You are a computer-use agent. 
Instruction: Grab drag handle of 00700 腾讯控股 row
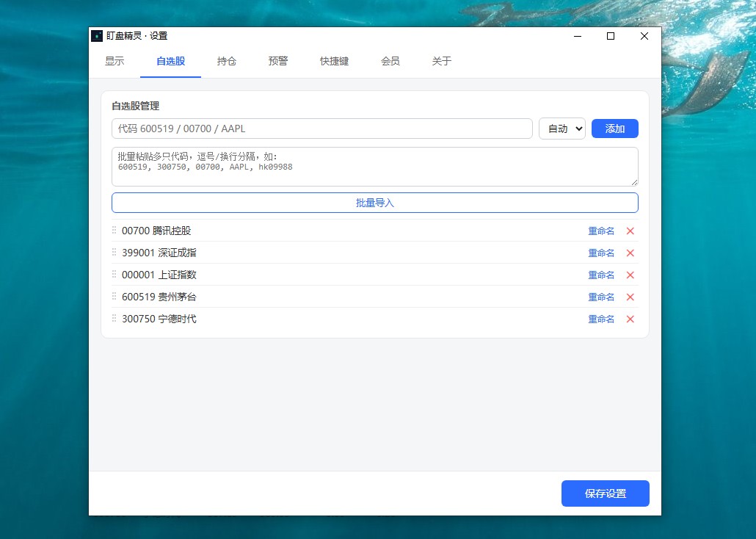coord(115,230)
